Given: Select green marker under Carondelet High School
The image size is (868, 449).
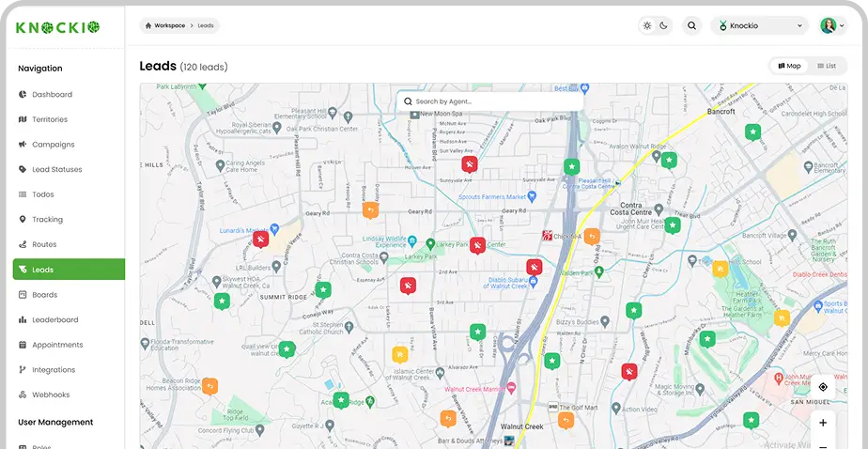Looking at the screenshot, I should (x=752, y=132).
